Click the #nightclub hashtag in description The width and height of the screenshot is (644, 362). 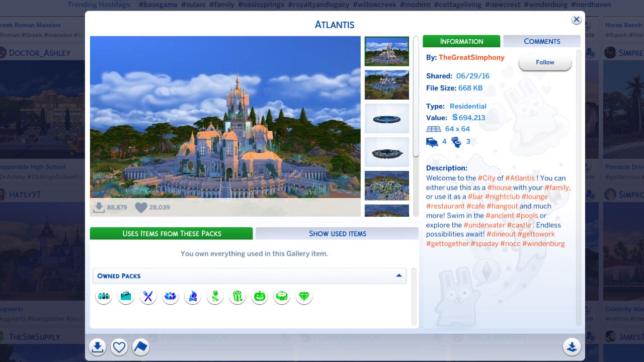(503, 197)
